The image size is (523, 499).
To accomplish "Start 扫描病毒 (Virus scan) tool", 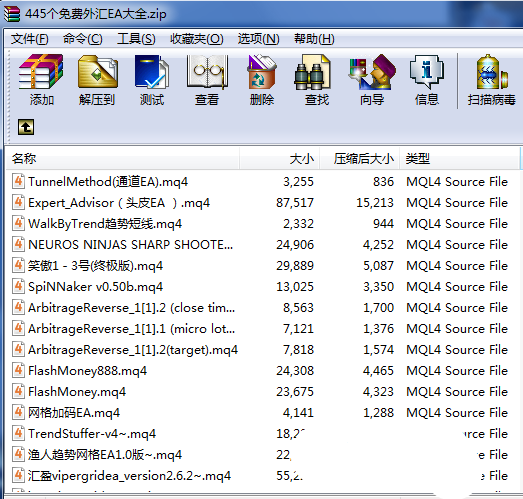I will [492, 80].
